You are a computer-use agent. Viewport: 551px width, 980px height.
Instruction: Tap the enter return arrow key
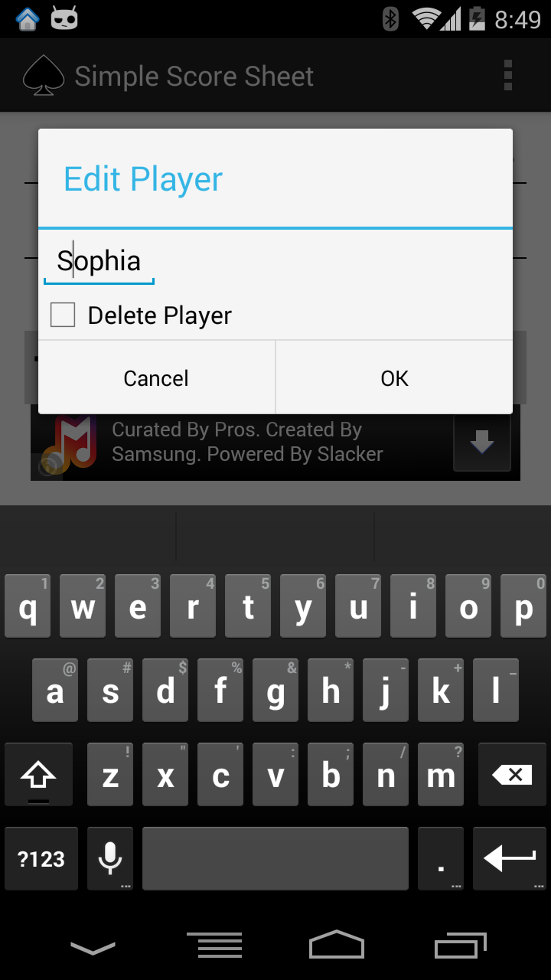click(x=510, y=859)
